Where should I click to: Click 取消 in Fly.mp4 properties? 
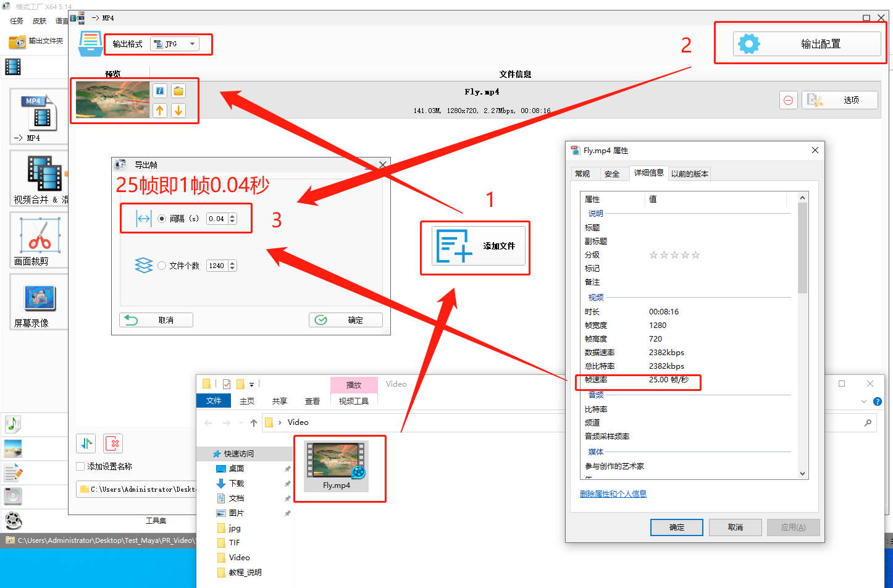pyautogui.click(x=735, y=527)
